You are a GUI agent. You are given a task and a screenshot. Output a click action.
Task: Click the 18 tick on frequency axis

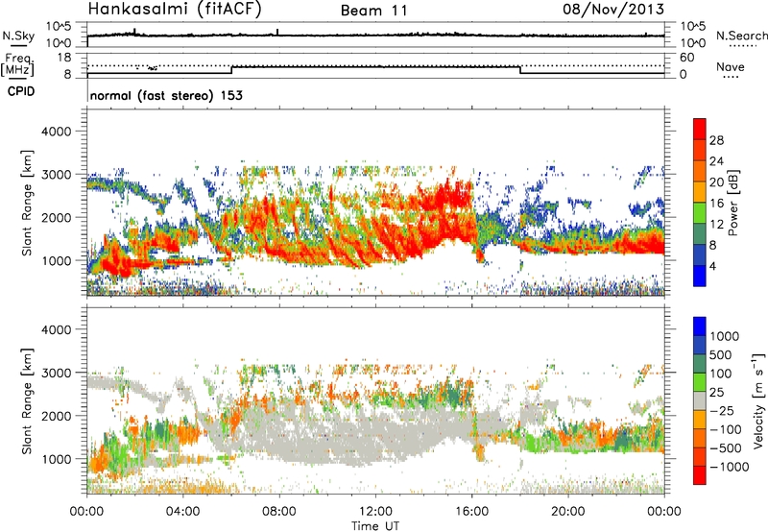pyautogui.click(x=64, y=58)
